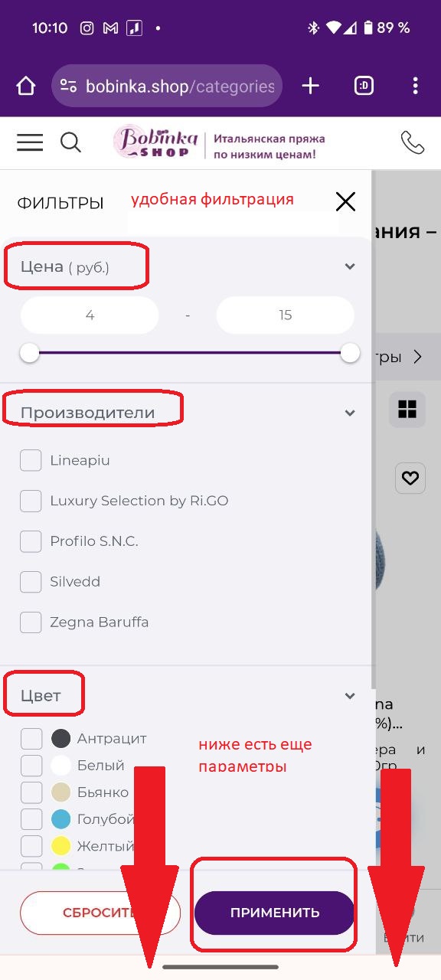Click the ПРИМЕНИТЬ button
This screenshot has width=441, height=980.
275,913
